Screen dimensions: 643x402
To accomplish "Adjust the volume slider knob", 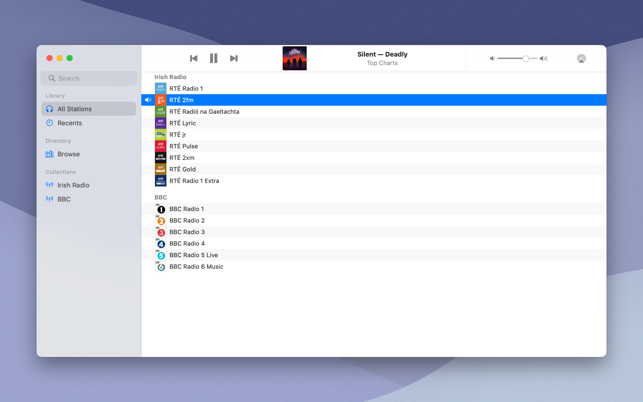I will pyautogui.click(x=526, y=59).
